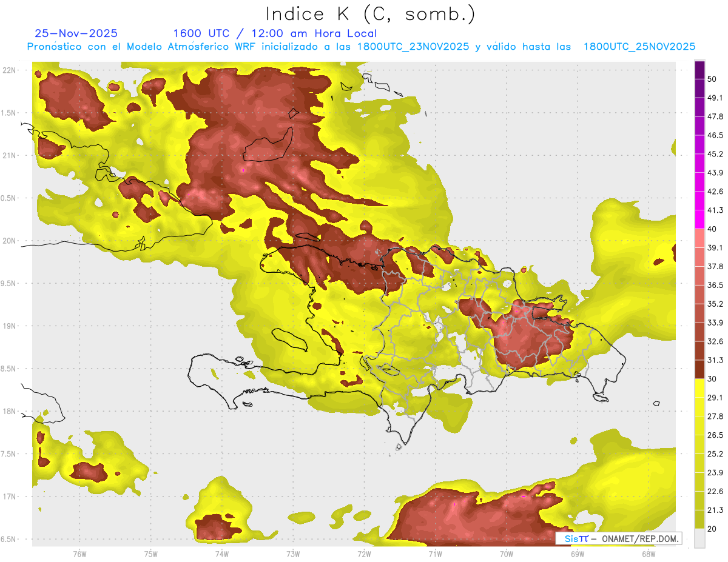Viewport: 728px width, 562px height.
Task: Click the "Indice K (C, somb.)" map title
Action: pos(371,14)
